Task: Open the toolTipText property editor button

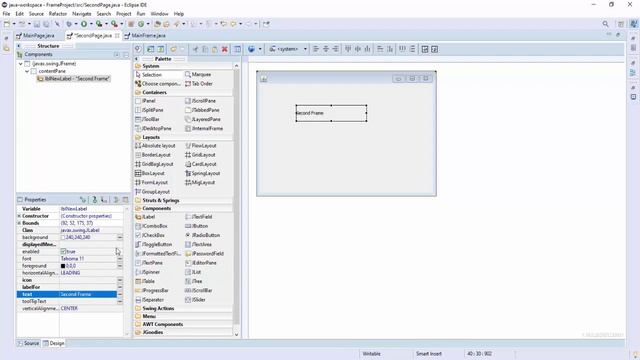Action: tap(120, 302)
